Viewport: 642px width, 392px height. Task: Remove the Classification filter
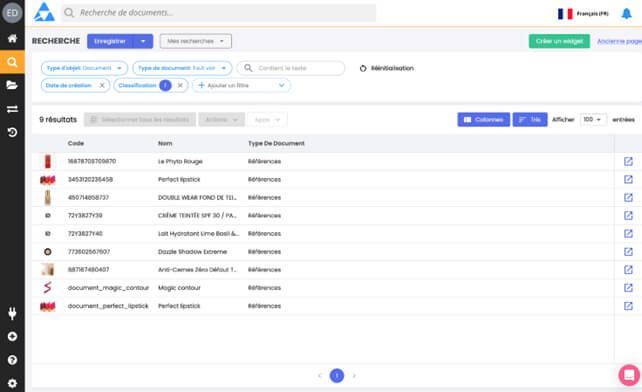coord(180,85)
